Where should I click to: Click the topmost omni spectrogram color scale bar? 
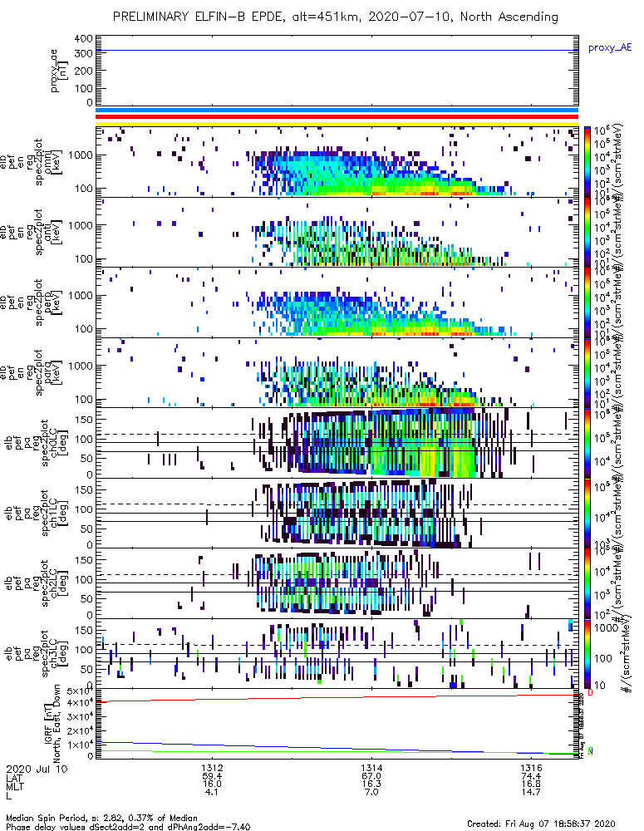(x=587, y=162)
